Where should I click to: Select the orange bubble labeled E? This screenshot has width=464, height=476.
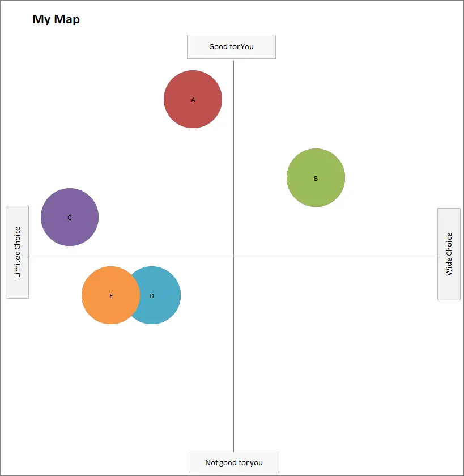[x=111, y=295]
